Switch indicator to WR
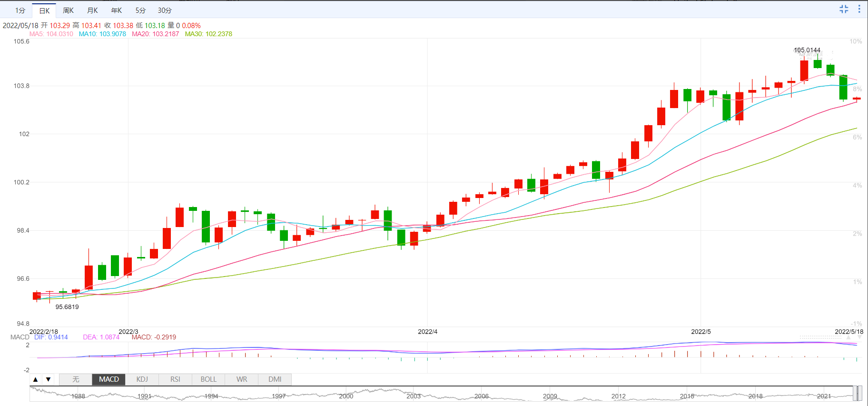The image size is (868, 406). [242, 379]
